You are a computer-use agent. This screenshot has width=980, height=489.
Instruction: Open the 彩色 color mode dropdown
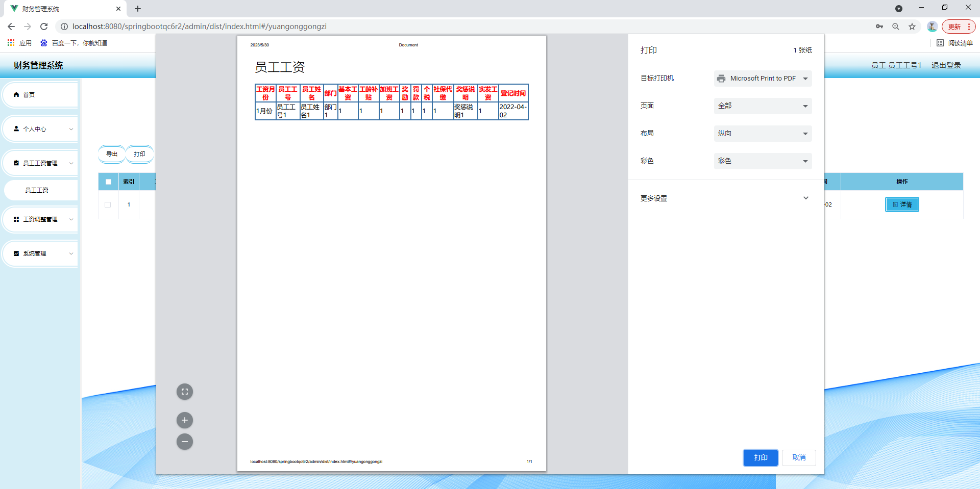point(763,161)
